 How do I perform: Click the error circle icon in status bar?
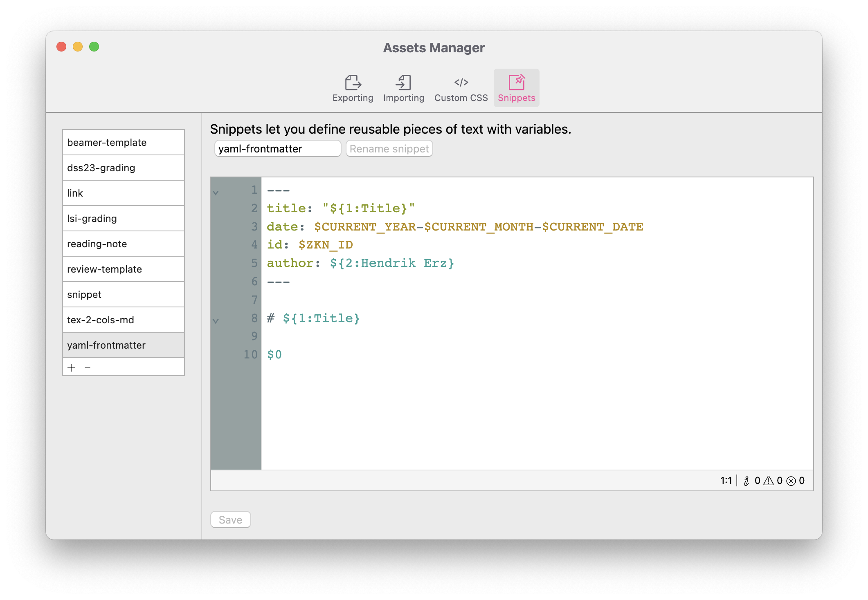point(791,481)
